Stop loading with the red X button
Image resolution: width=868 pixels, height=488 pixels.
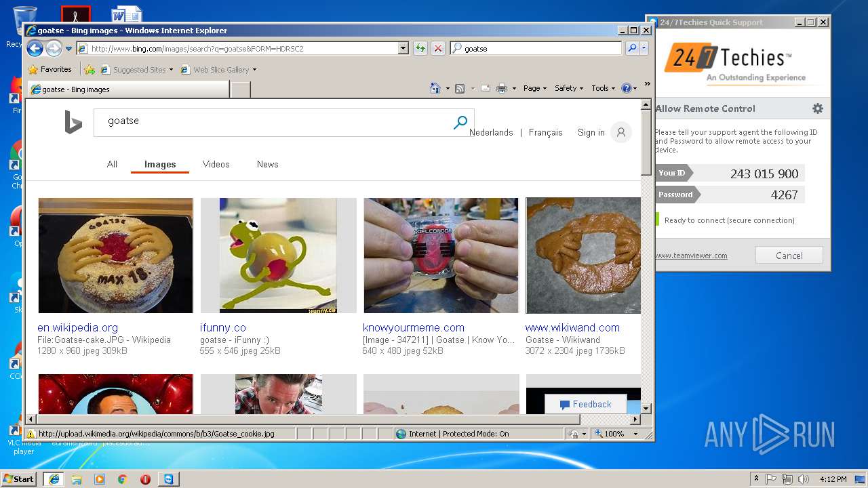pyautogui.click(x=438, y=48)
